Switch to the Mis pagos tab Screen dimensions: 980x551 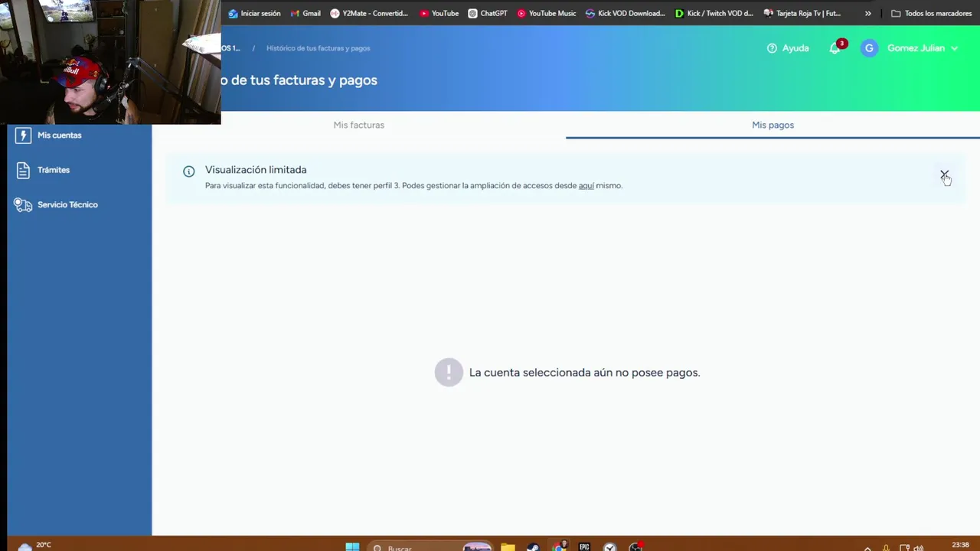coord(773,125)
